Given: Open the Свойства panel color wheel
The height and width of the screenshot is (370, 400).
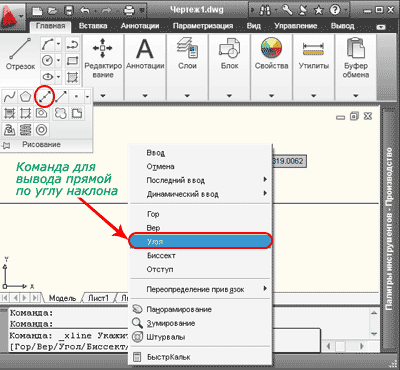Looking at the screenshot, I should (271, 48).
